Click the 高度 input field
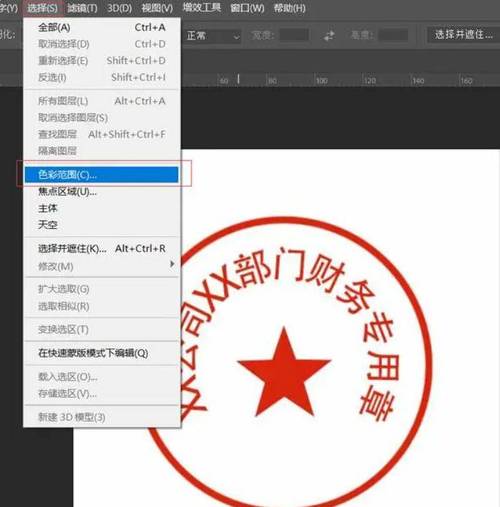The height and width of the screenshot is (507, 500). coord(393,35)
